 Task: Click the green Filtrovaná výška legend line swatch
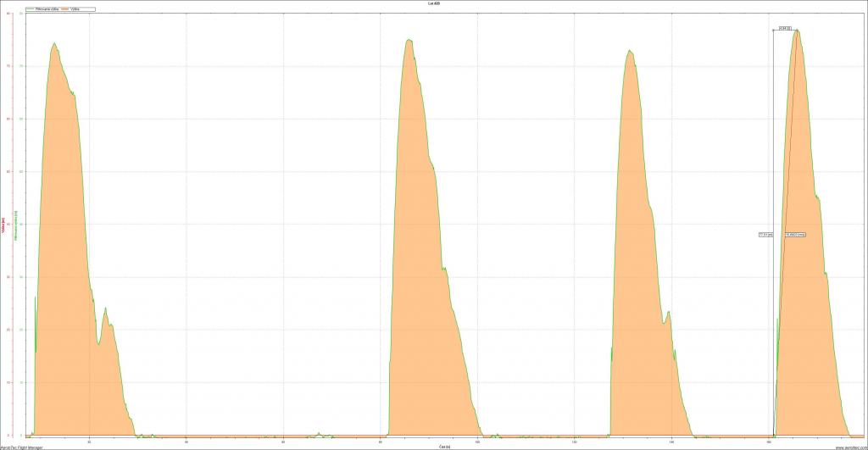(x=30, y=8)
